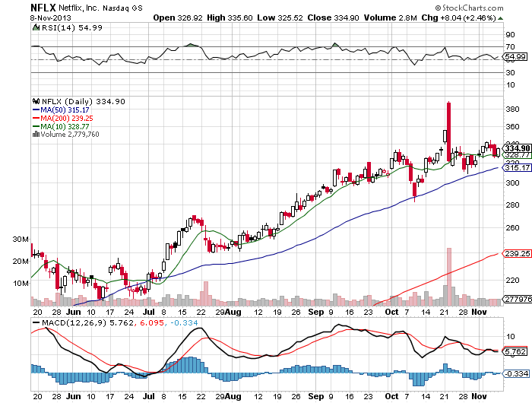Click the Close 334.90 value in header
Screen dimensions: 532x403
(x=333, y=17)
